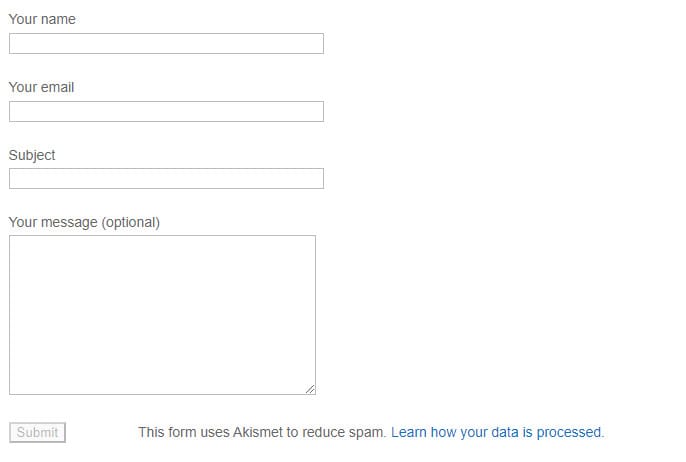Focus the Your email input box
This screenshot has width=686, height=462.
coord(166,112)
